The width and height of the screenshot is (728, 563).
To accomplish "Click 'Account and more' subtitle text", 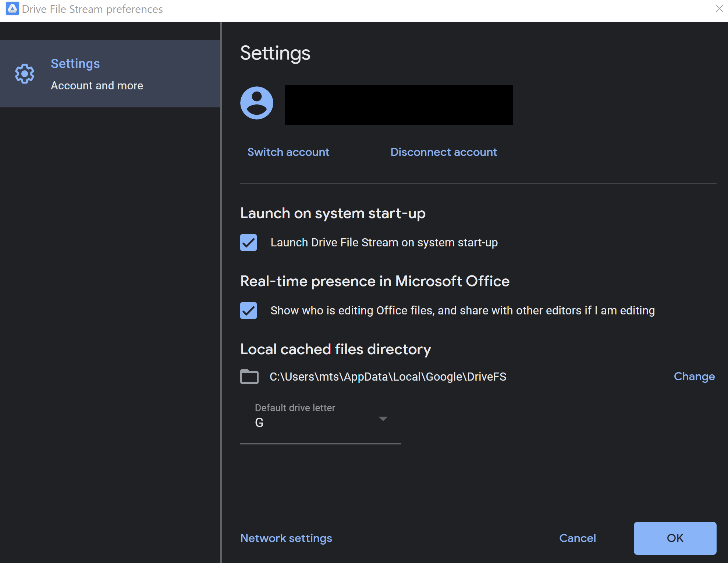I will click(x=97, y=85).
